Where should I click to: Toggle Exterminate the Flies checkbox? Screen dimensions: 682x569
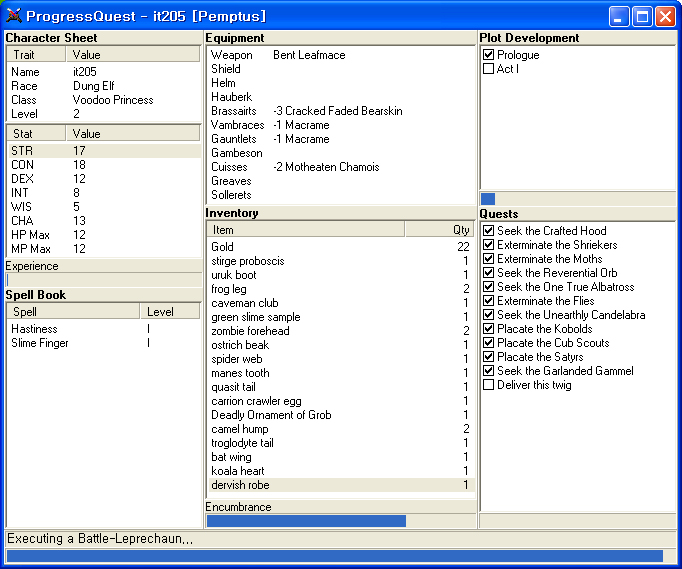click(x=488, y=301)
